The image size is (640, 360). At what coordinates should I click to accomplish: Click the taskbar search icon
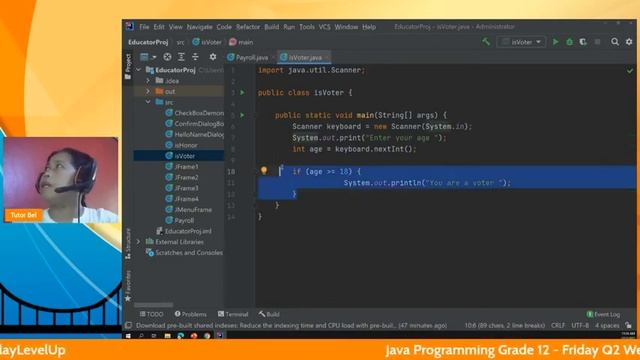pos(141,336)
